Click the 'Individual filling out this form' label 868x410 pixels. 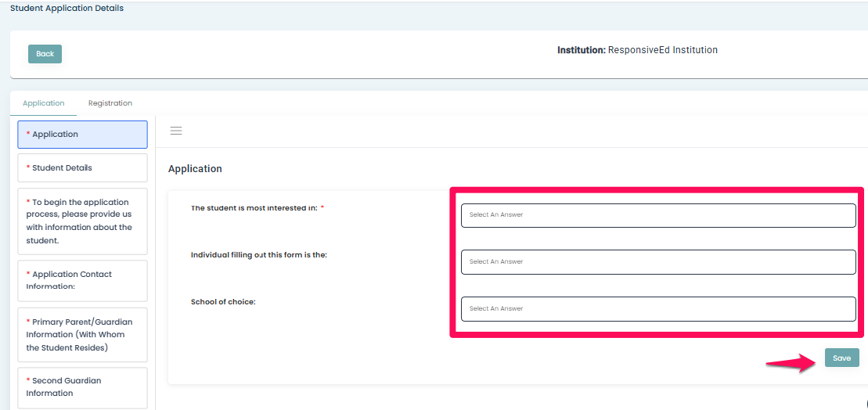pyautogui.click(x=258, y=255)
